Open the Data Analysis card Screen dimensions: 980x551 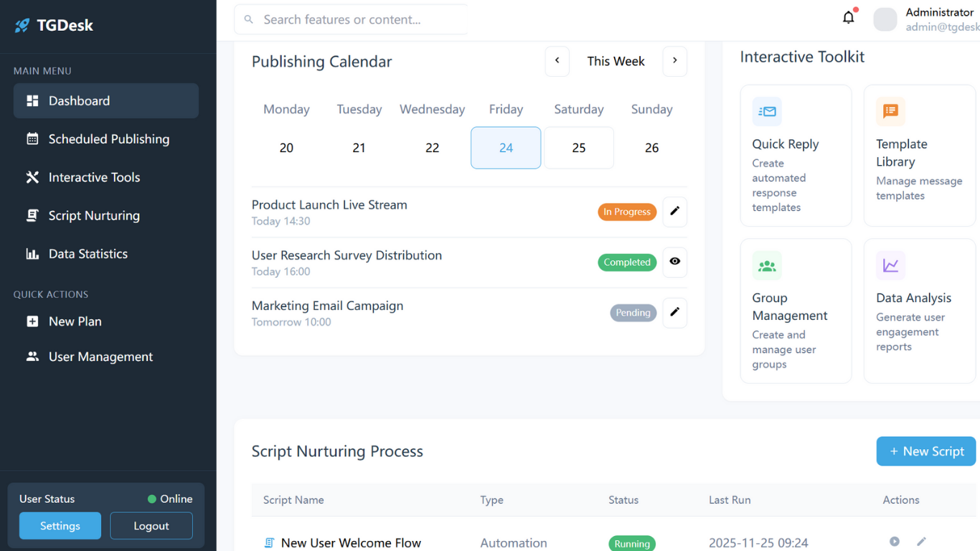pyautogui.click(x=919, y=311)
